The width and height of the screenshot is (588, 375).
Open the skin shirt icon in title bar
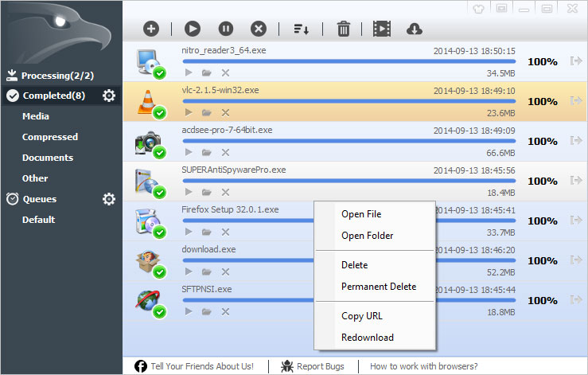pyautogui.click(x=478, y=9)
